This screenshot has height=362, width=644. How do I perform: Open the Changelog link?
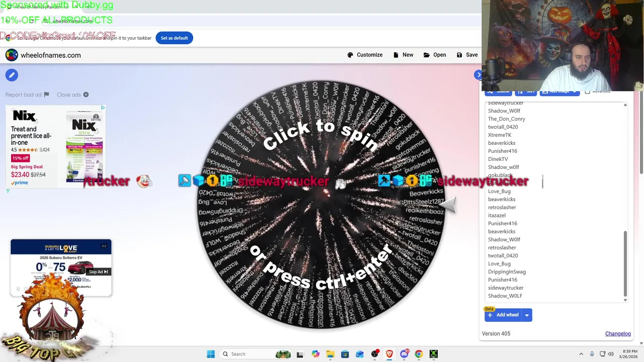click(x=618, y=334)
